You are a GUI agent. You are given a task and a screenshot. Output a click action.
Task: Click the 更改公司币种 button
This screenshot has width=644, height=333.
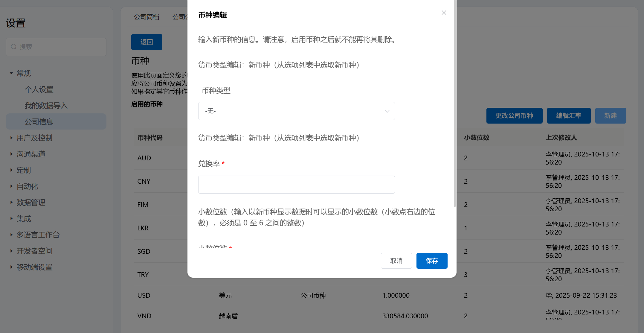click(x=514, y=115)
